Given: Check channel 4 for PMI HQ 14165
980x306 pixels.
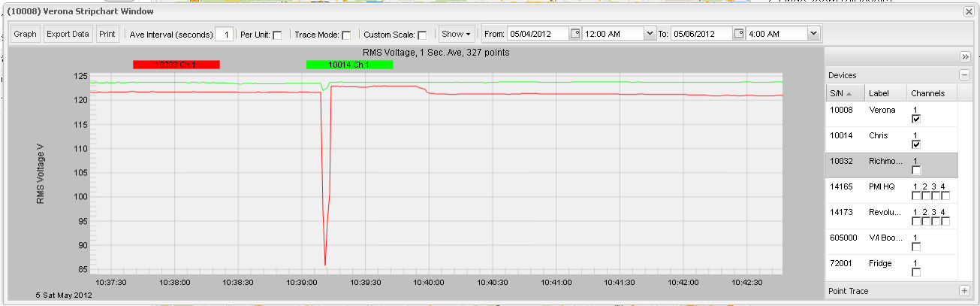Looking at the screenshot, I should [945, 195].
